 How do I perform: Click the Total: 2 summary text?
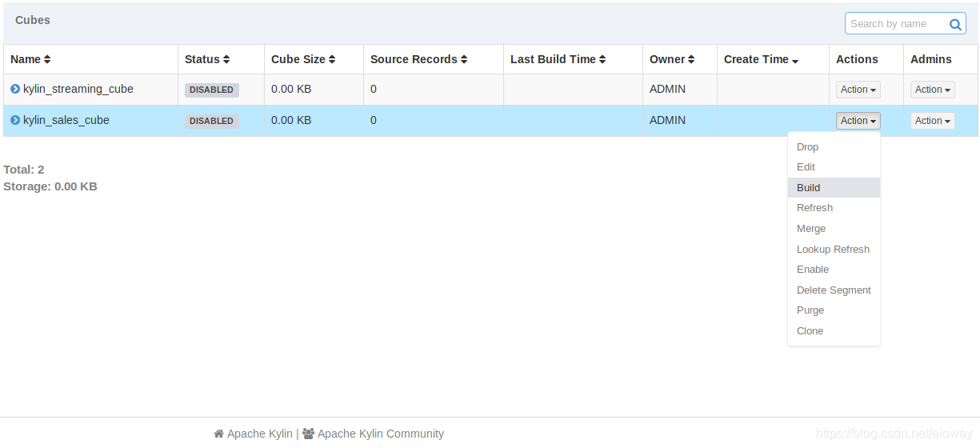(24, 170)
